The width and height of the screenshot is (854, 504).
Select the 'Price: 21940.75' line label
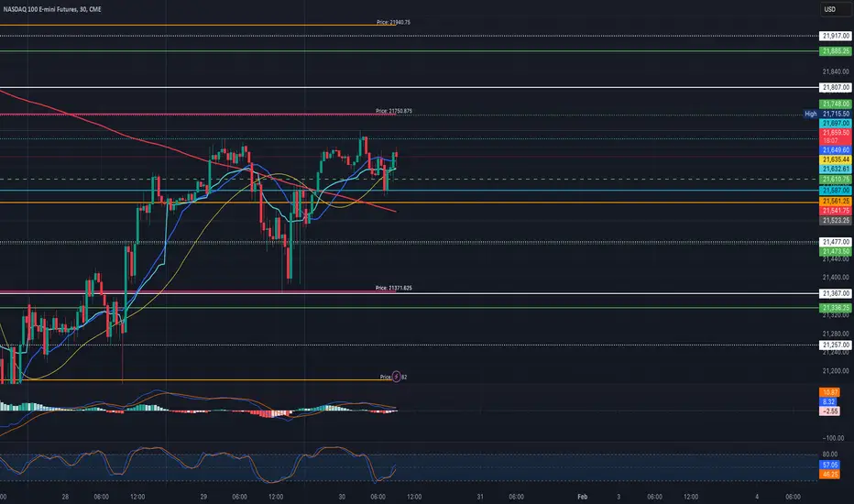click(393, 22)
